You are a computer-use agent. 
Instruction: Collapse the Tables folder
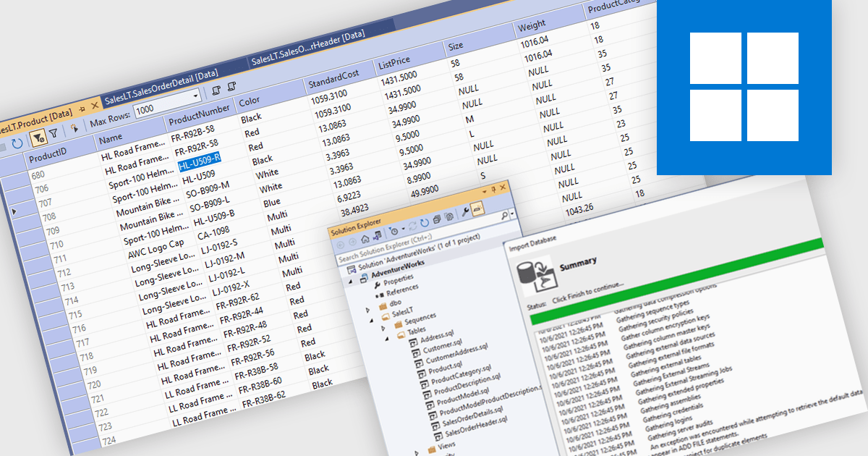tap(387, 339)
